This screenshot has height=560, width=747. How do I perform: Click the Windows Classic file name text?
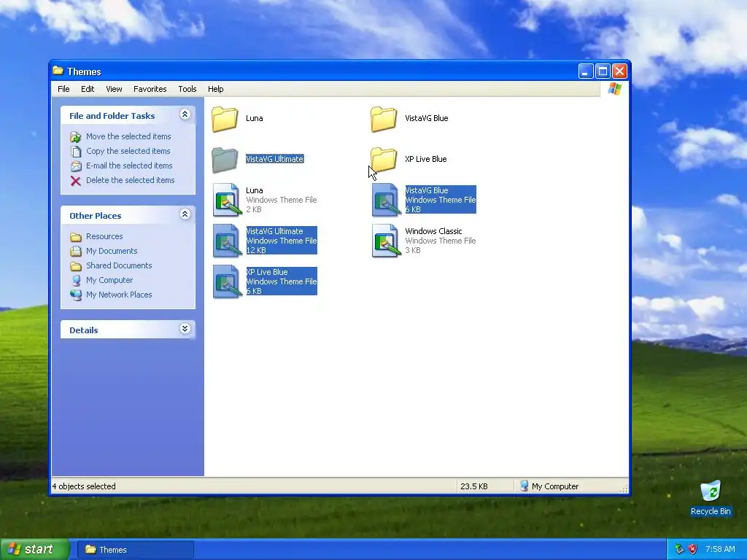[x=433, y=231]
